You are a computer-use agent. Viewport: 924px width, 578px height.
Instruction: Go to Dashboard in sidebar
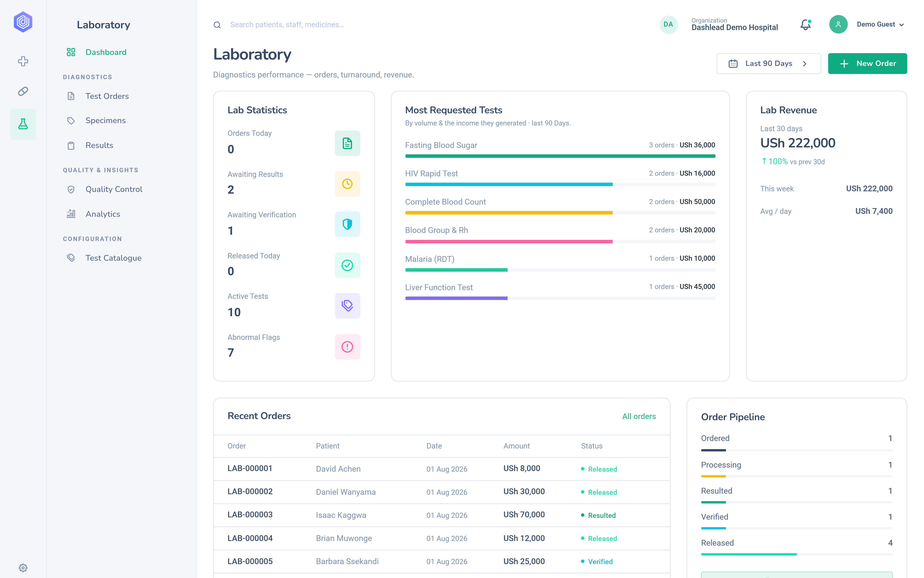pos(97,52)
